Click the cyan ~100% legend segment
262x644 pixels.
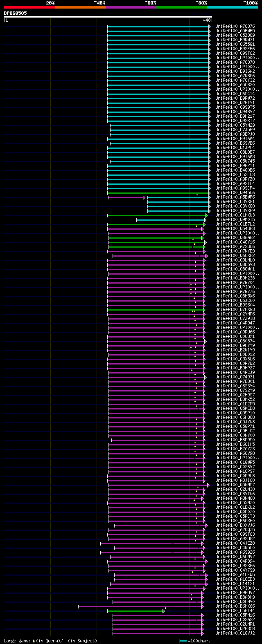pyautogui.click(x=233, y=7)
